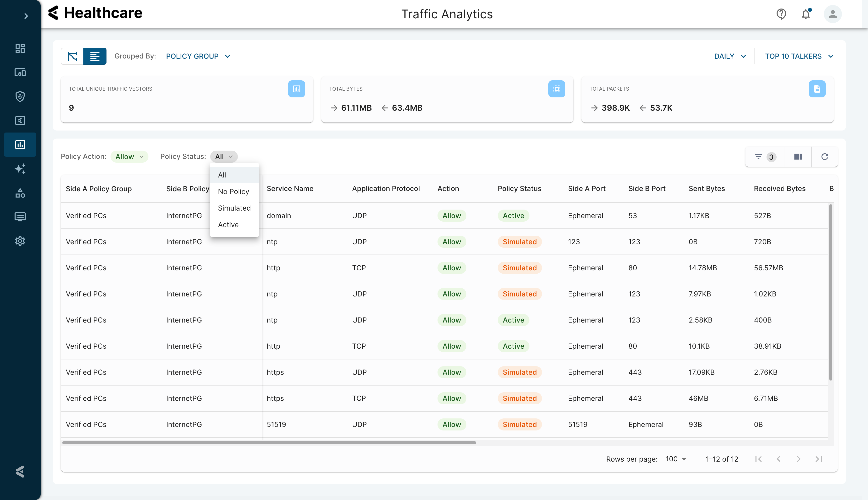Expand the left sidebar with chevron arrow
The image size is (868, 500).
point(26,16)
